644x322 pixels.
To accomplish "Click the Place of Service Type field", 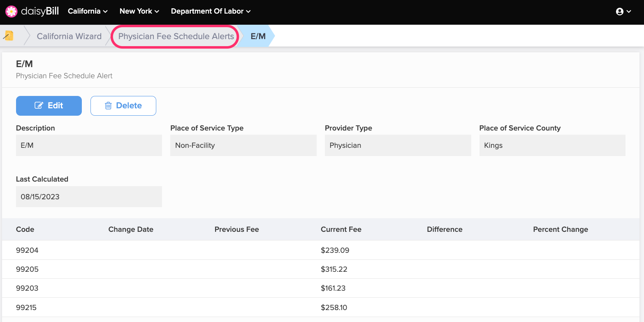I will coord(243,145).
